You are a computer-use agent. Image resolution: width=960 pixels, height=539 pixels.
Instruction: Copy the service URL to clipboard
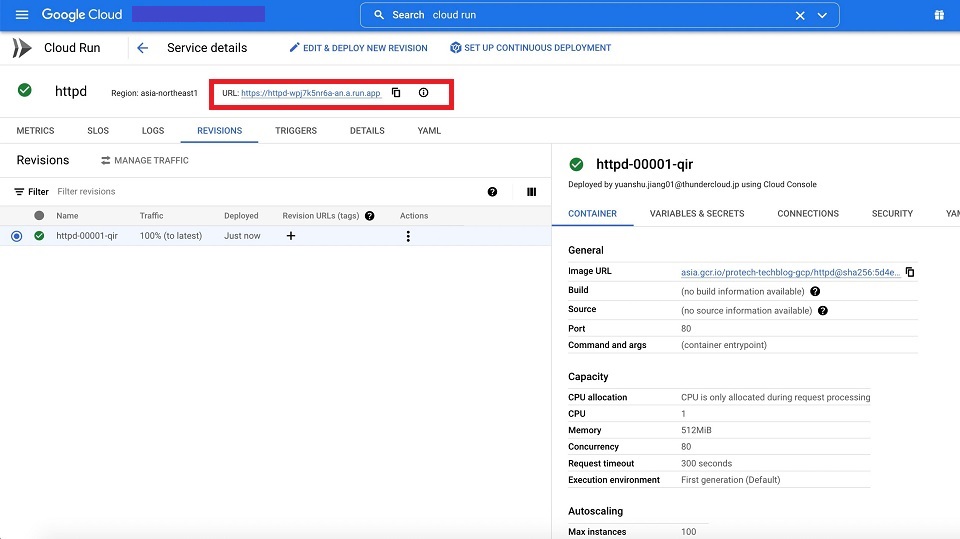(x=396, y=93)
